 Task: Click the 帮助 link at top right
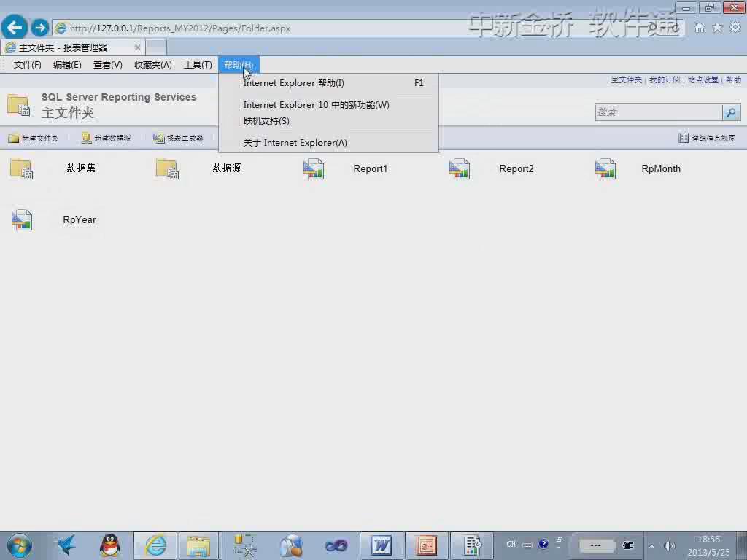[x=733, y=79]
